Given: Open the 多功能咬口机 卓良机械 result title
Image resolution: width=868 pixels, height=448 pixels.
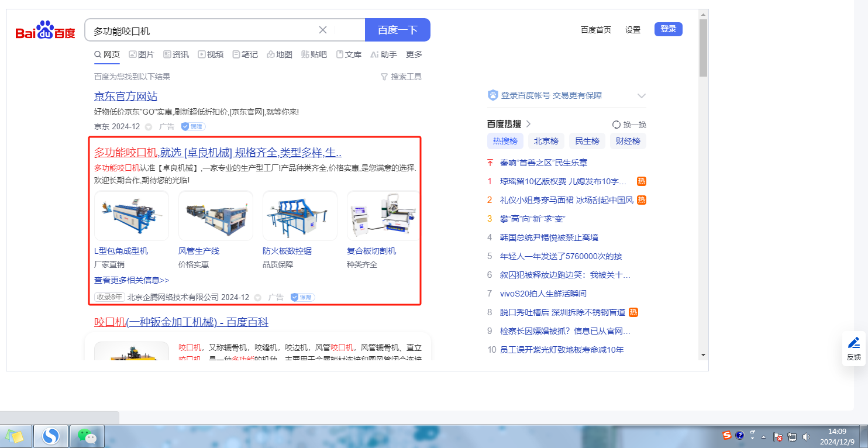Looking at the screenshot, I should pyautogui.click(x=218, y=153).
